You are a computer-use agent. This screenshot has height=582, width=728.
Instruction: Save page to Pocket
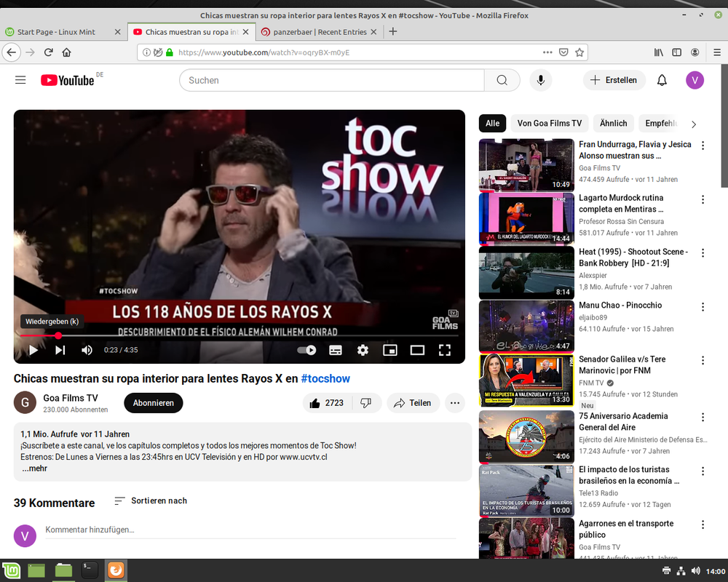563,52
